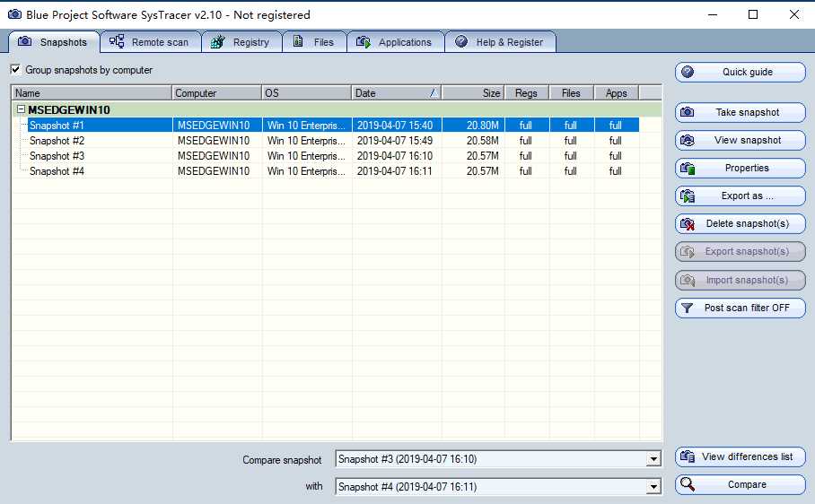The height and width of the screenshot is (504, 815).
Task: Open the Compare snapshot dropdown
Action: [x=654, y=459]
